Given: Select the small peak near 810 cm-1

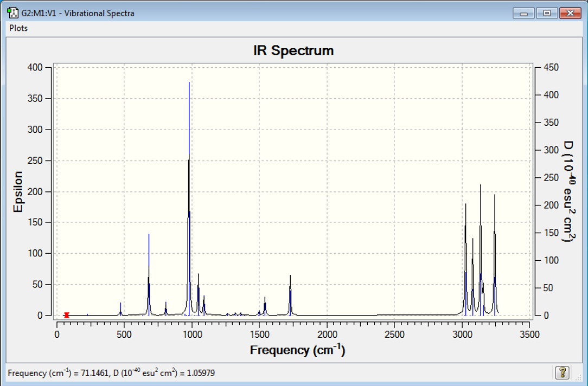Looking at the screenshot, I should click(166, 308).
